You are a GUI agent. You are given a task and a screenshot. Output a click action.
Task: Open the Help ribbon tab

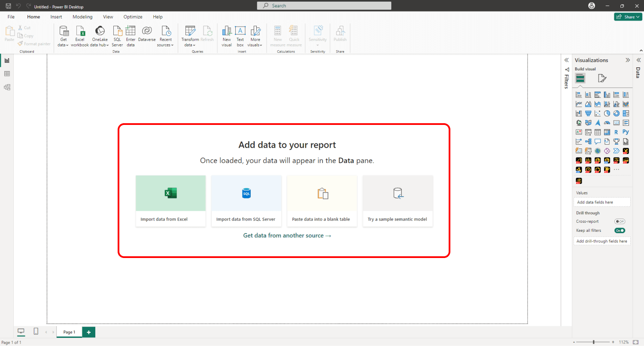tap(158, 17)
